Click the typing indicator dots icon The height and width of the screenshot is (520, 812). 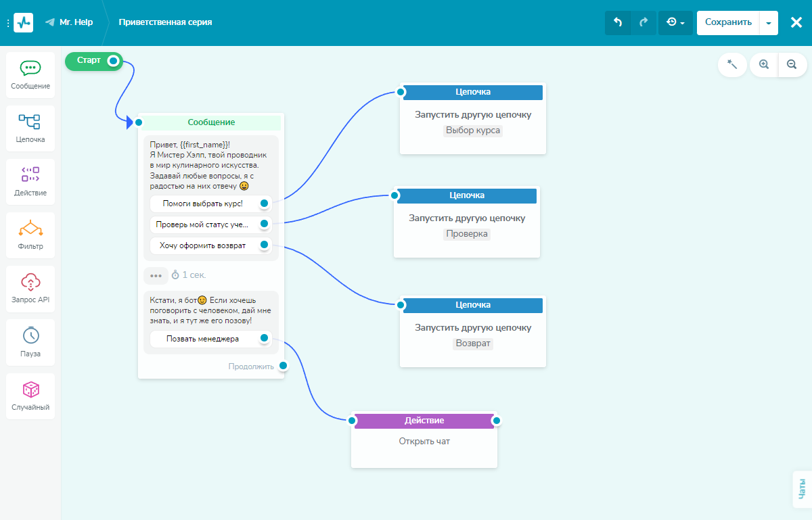[x=156, y=276]
